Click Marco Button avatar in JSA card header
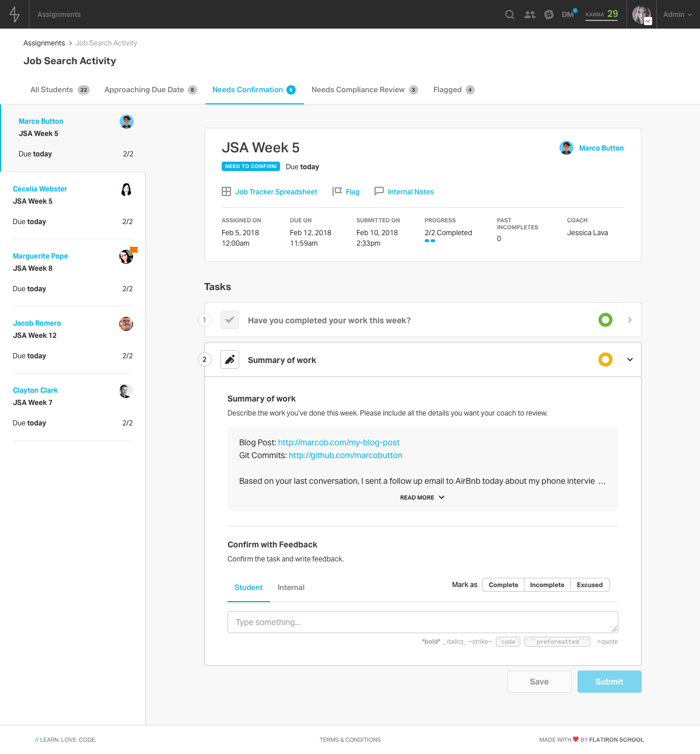The width and height of the screenshot is (700, 754). [x=566, y=148]
